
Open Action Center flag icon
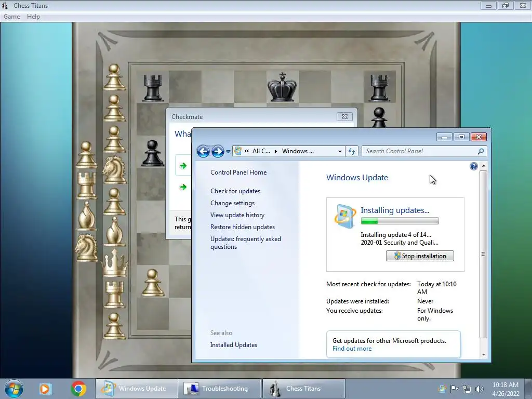(454, 389)
